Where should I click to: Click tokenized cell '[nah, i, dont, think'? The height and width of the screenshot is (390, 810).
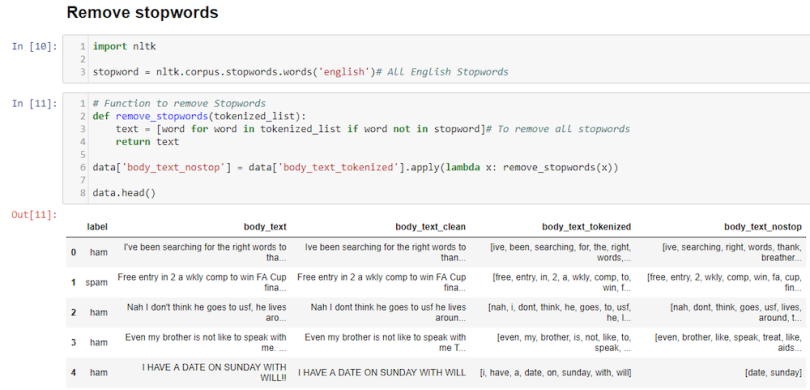559,312
